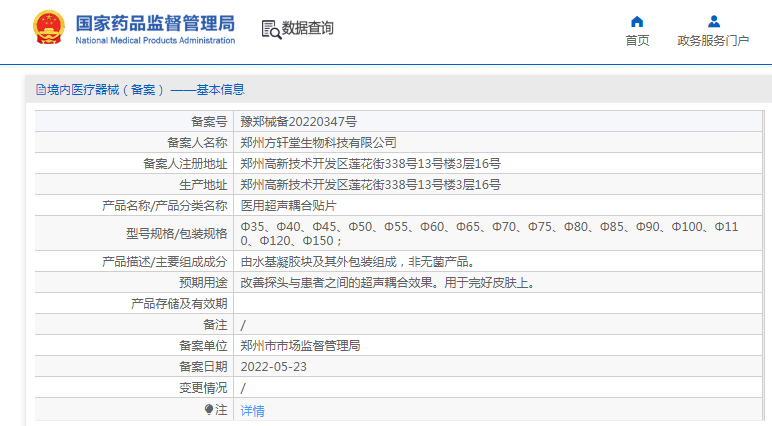
Task: Click the 备案人名称 label cell
Action: (x=134, y=142)
